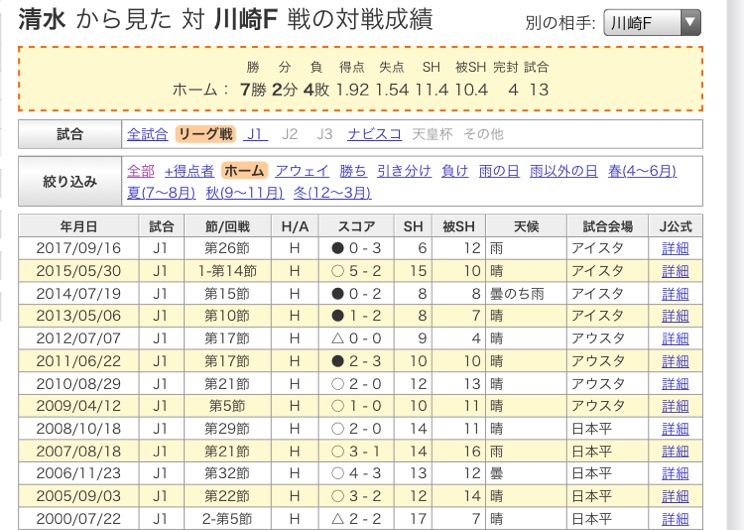Click the +得点者 scorers link

pyautogui.click(x=189, y=171)
